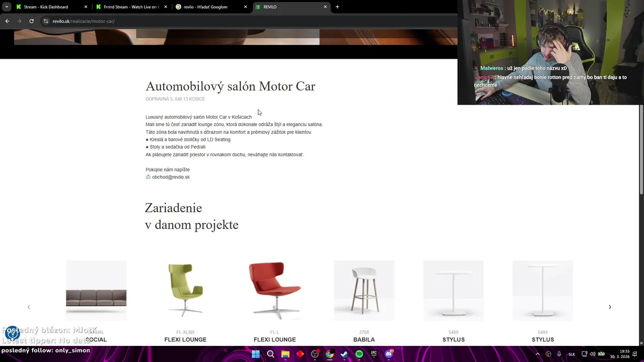This screenshot has width=644, height=362.
Task: Go back to previous page
Action: tap(7, 21)
